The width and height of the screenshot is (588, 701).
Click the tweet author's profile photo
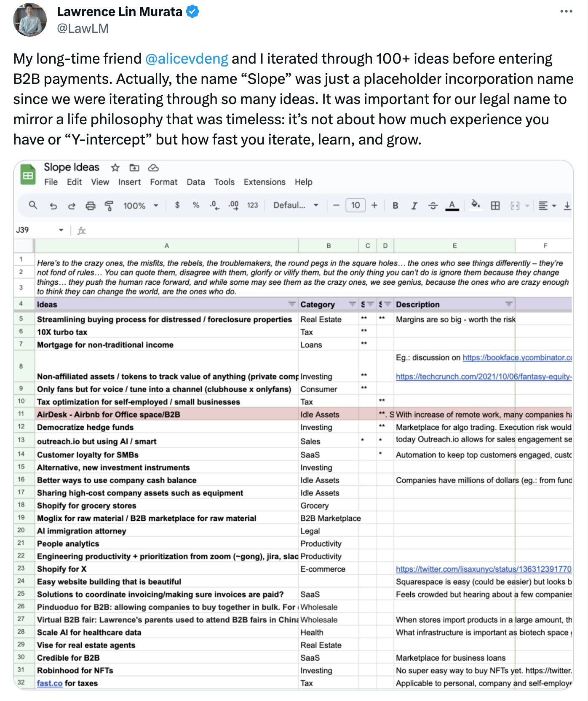[30, 20]
